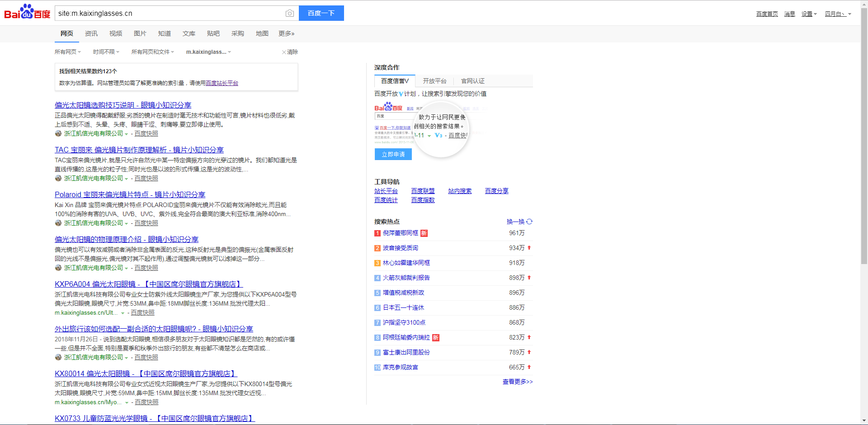Switch to the 资讯 tab
868x425 pixels.
point(91,33)
